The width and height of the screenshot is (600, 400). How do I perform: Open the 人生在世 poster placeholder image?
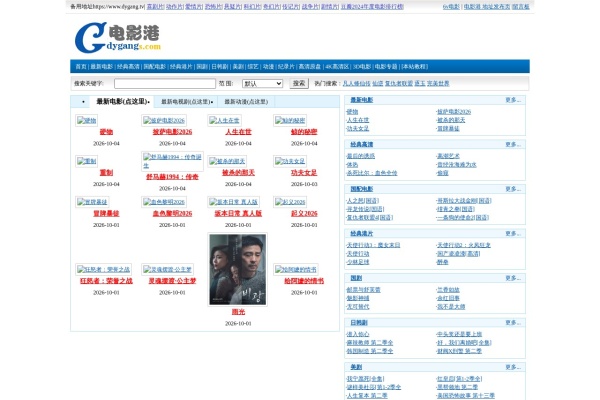224,120
